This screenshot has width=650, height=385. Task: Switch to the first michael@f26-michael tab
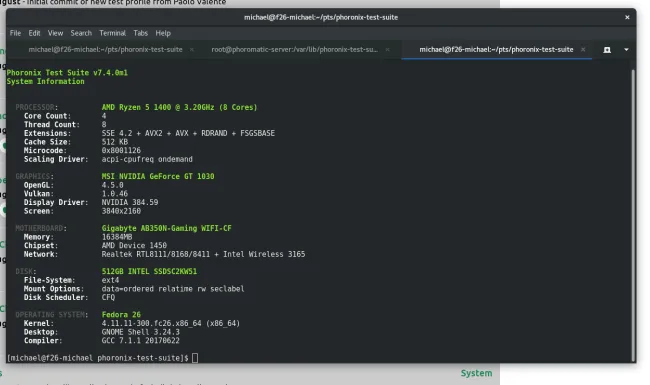(x=105, y=50)
